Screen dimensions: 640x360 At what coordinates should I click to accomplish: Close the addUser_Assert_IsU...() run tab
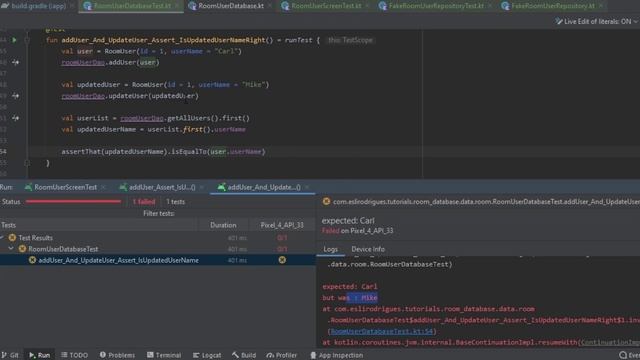point(202,187)
